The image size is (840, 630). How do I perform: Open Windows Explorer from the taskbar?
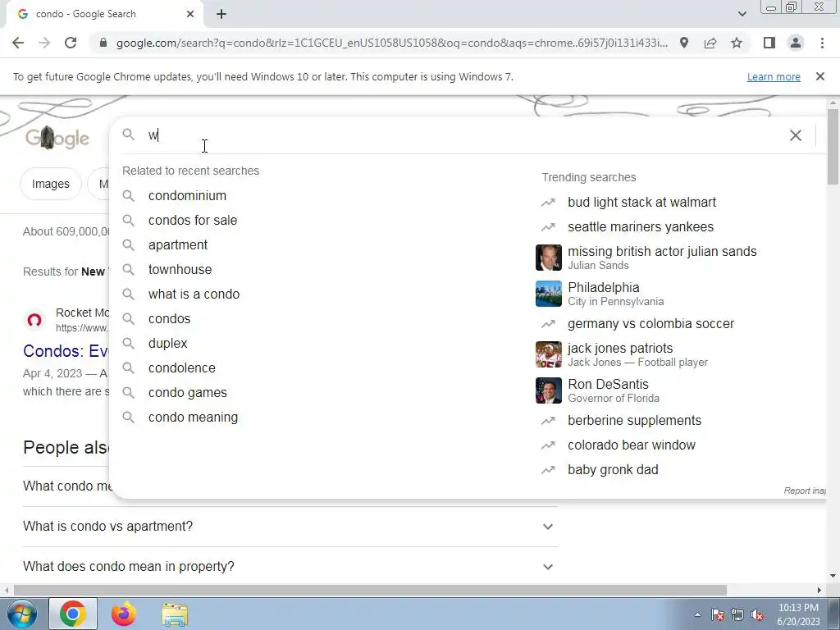[x=175, y=614]
